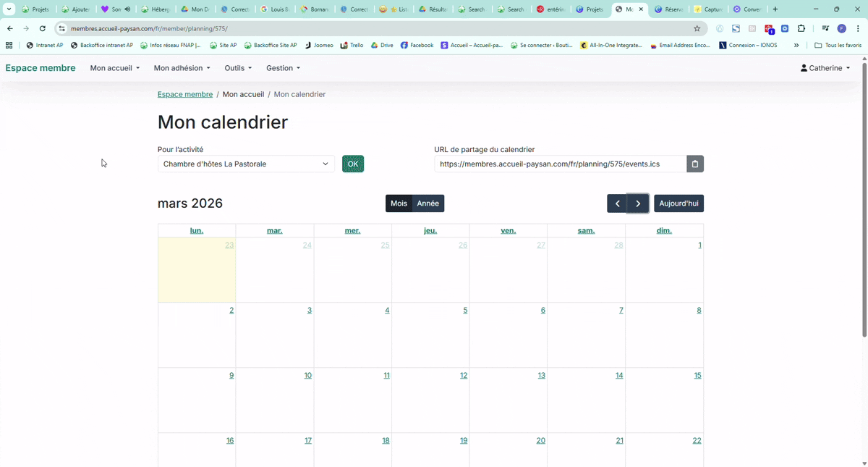The width and height of the screenshot is (868, 467).
Task: Copy calendar share URL with clipboard icon
Action: click(694, 164)
